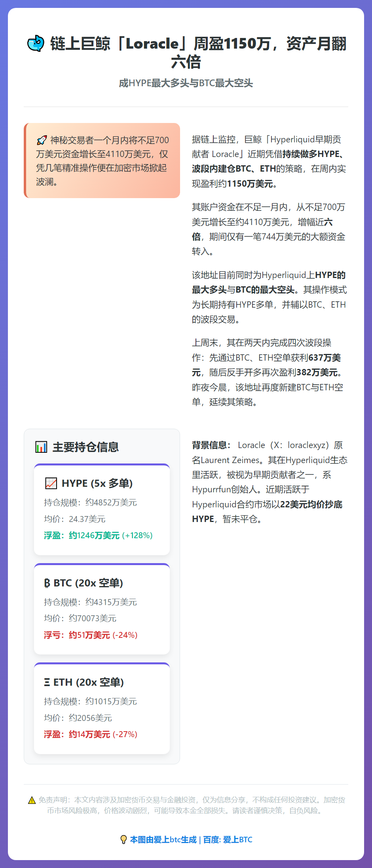Click the HYPE (5x 多单) card title
Viewport: 372px width, 868px height.
pyautogui.click(x=97, y=483)
